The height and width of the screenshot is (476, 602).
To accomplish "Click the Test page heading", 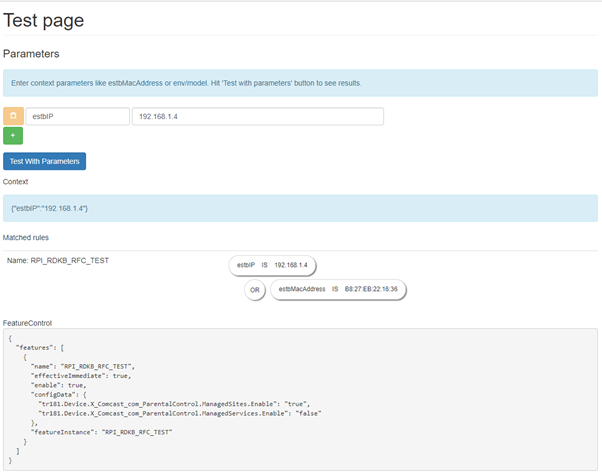I will pos(44,19).
